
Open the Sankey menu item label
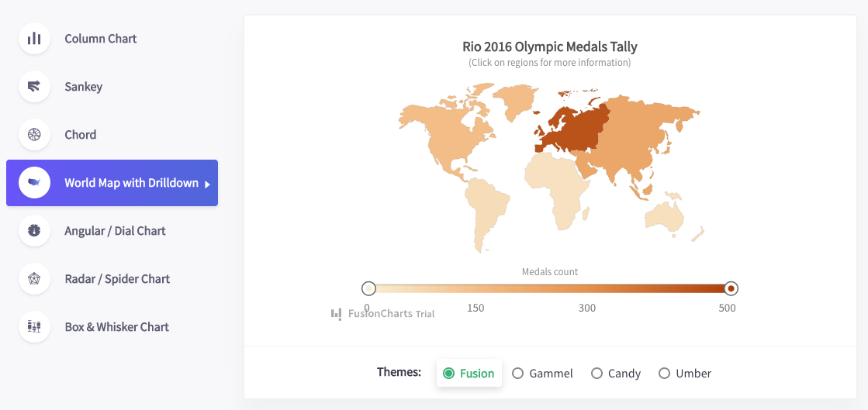[84, 87]
